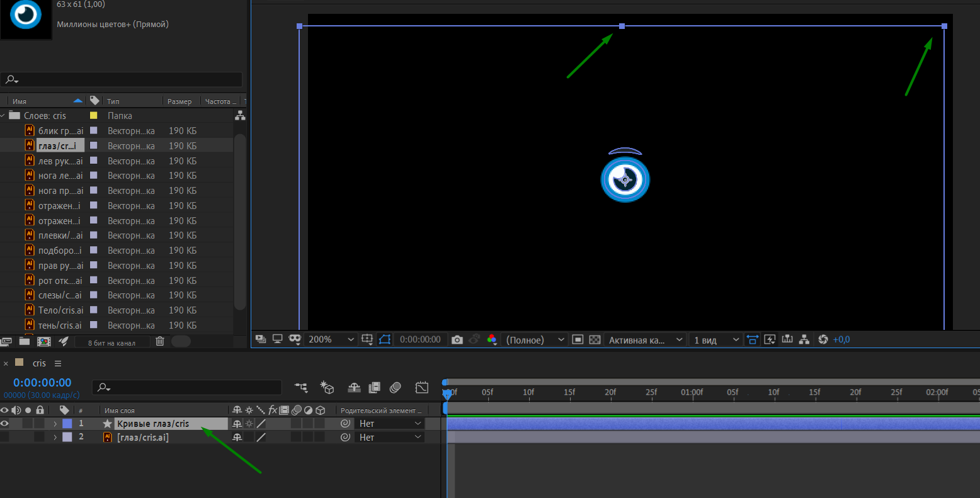Open the Composition Mini-Flowchart icon
Screen dimensions: 980x498
coord(301,387)
